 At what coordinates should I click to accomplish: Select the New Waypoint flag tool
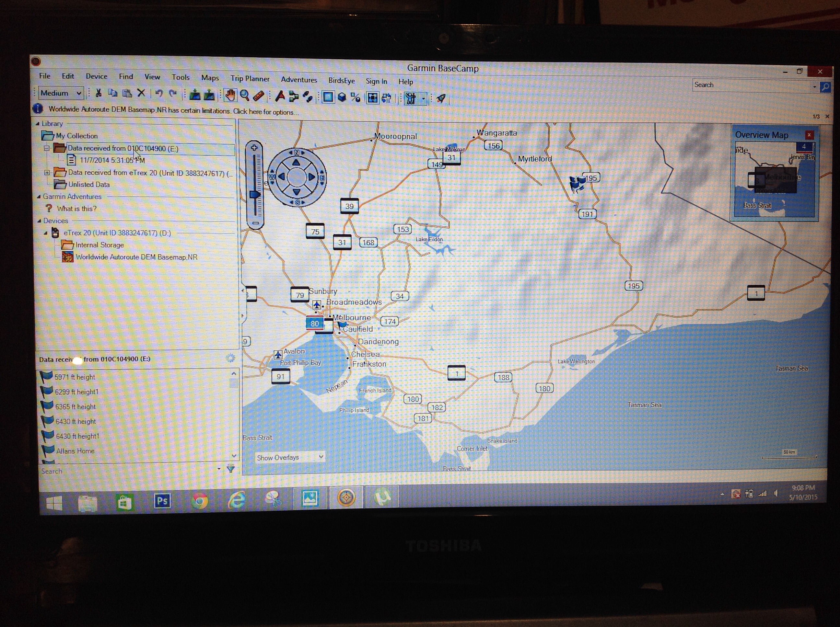280,97
